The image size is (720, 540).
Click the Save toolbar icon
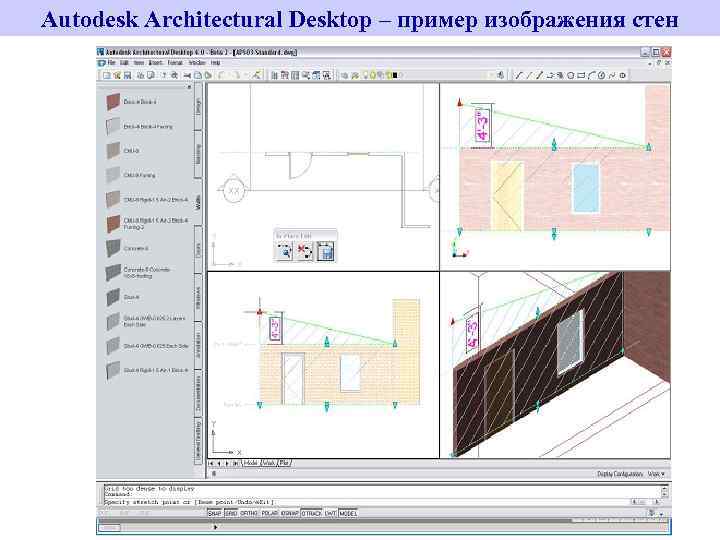click(x=128, y=75)
